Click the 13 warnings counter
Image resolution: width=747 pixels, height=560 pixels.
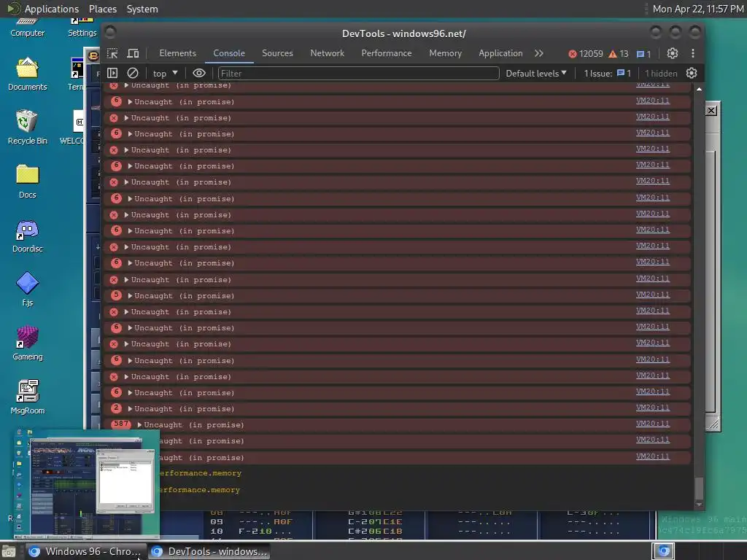[619, 54]
